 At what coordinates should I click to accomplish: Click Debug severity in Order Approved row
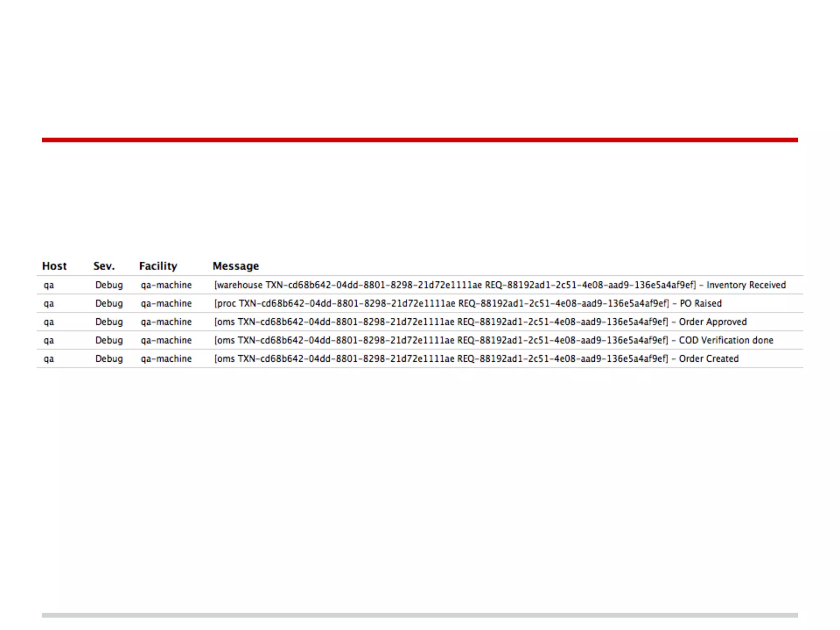(x=109, y=322)
